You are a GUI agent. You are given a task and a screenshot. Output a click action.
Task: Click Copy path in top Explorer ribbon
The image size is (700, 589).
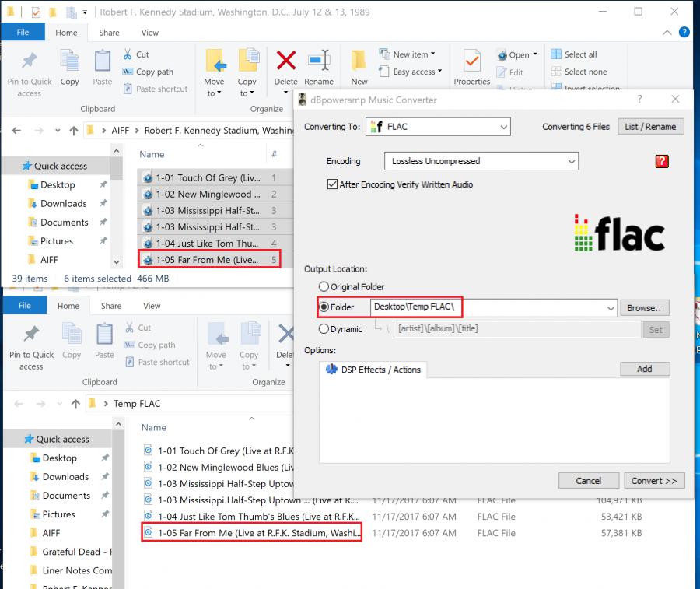tap(148, 72)
